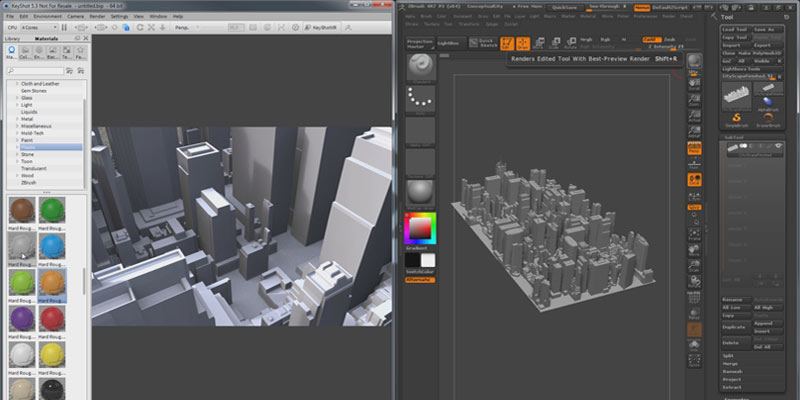Screen dimensions: 800x400
Task: Open the Quick Sketch tool in ZBrush
Action: (x=483, y=43)
